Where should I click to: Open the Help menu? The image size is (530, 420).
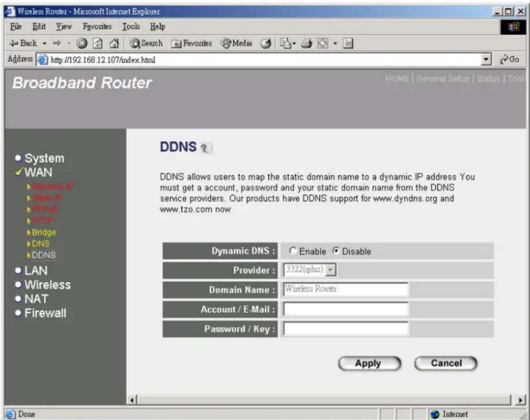click(x=158, y=26)
